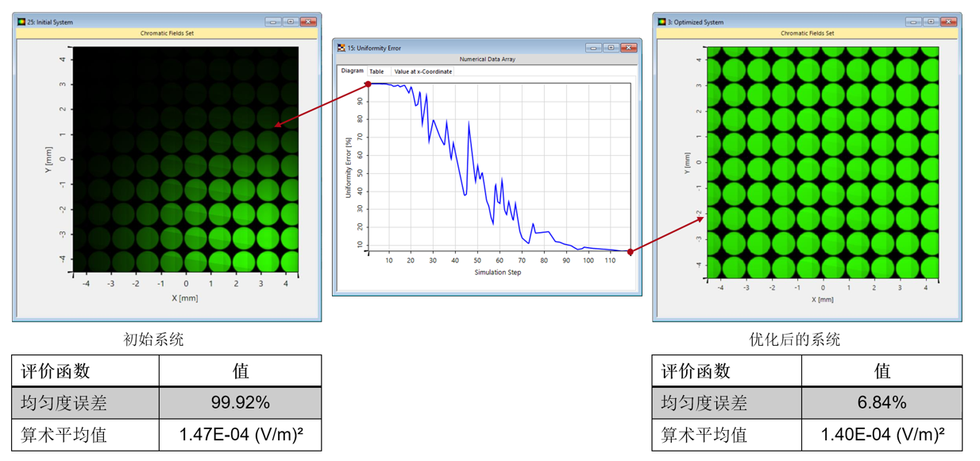980x461 pixels.
Task: Minimize the Uniformity Error window
Action: tap(593, 48)
